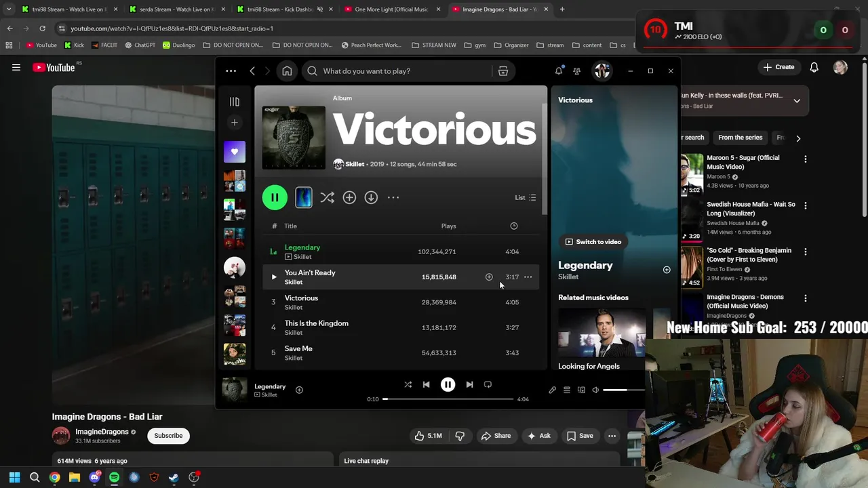
Task: Download the Victorious album
Action: (x=371, y=197)
